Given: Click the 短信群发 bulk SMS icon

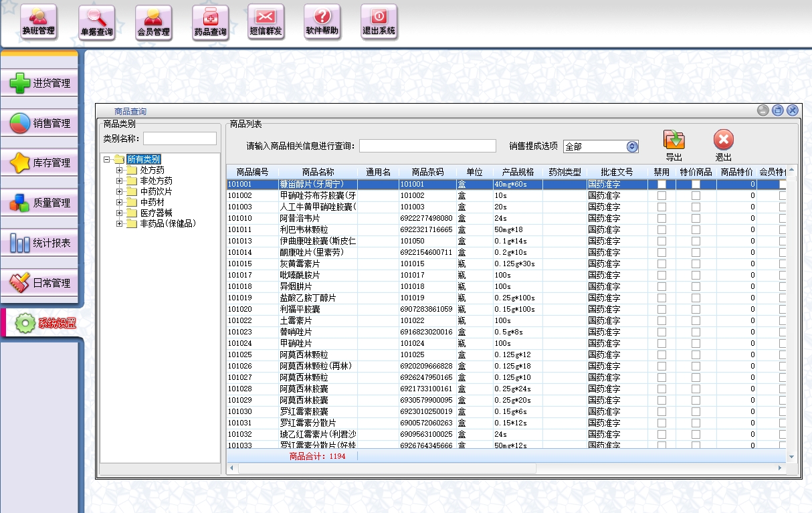Looking at the screenshot, I should coord(266,22).
